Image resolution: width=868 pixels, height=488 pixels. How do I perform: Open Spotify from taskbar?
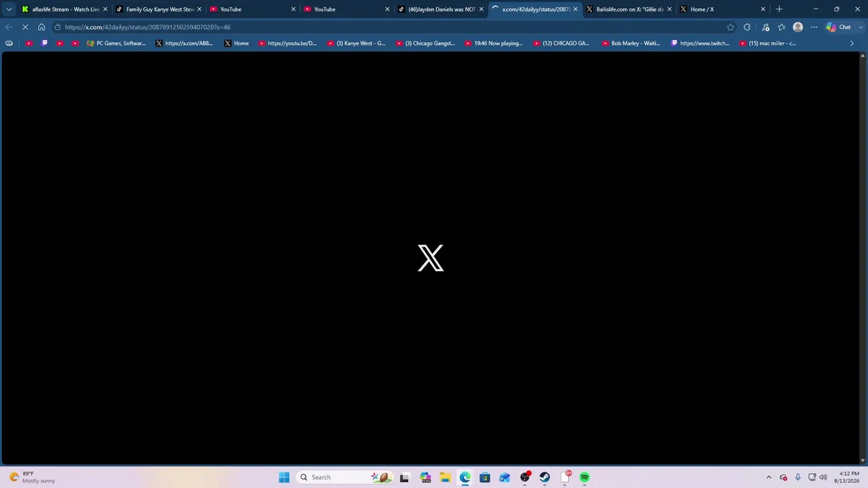point(585,477)
